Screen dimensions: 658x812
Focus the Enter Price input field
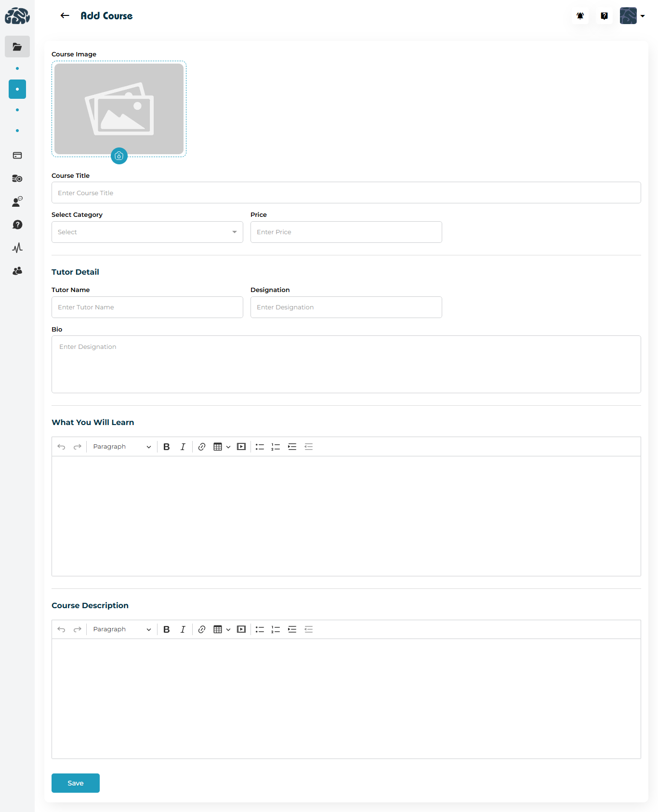coord(346,232)
